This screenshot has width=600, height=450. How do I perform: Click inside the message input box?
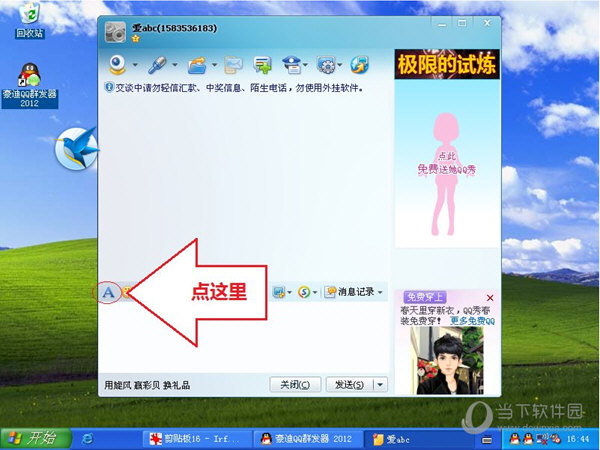243,337
